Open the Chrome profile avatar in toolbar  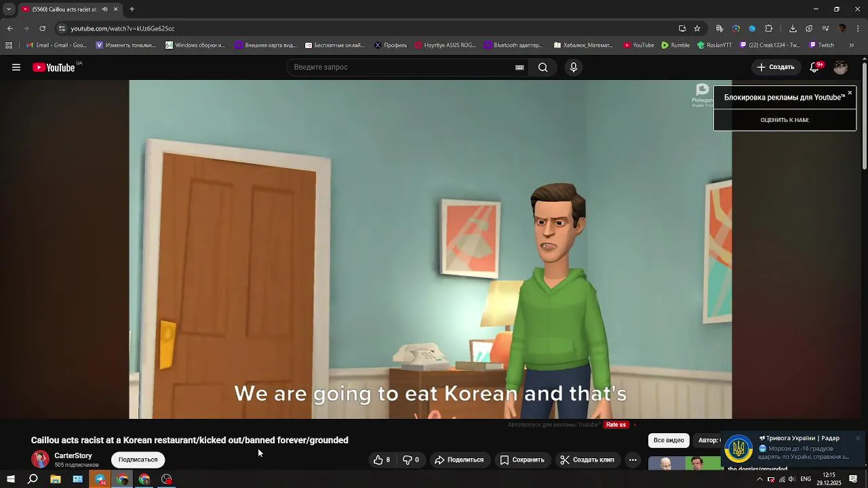pos(842,28)
